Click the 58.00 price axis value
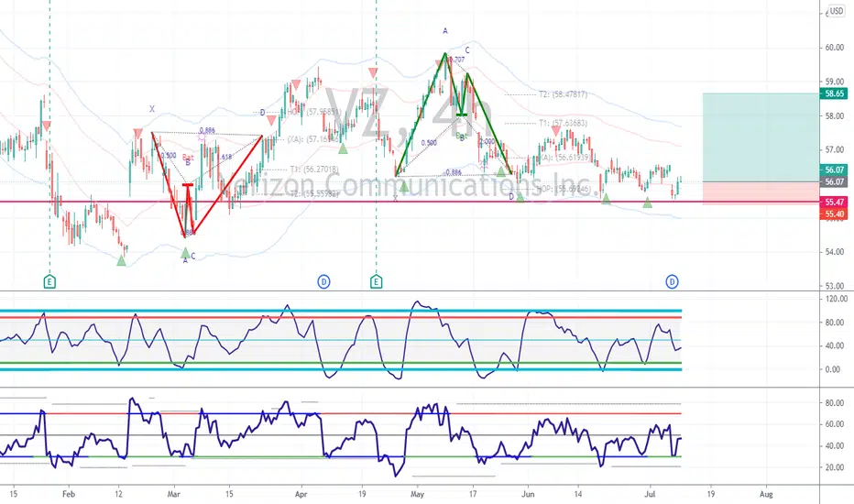This screenshot has height=504, width=854. pyautogui.click(x=835, y=115)
